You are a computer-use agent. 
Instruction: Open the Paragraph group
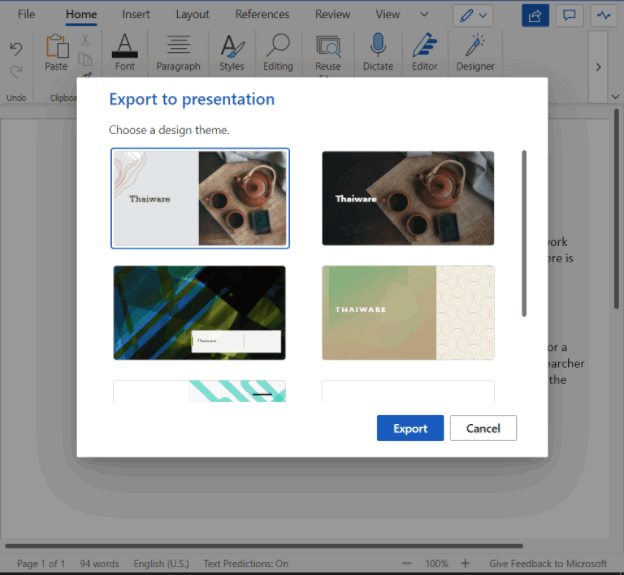tap(178, 53)
